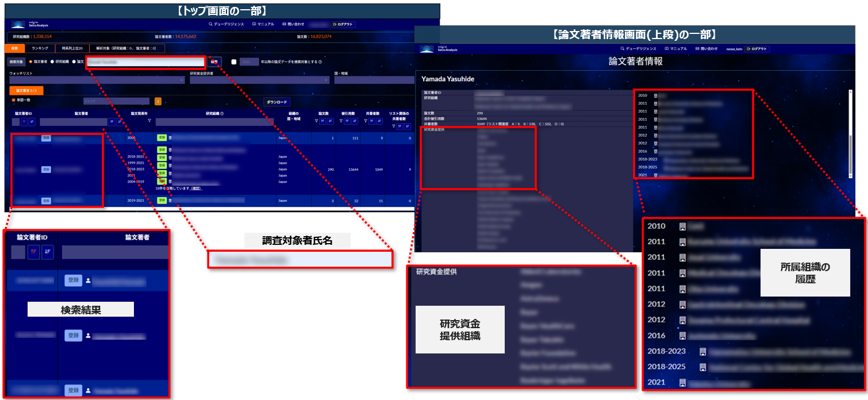Switch to the ランキング tab
This screenshot has width=868, height=400.
pyautogui.click(x=40, y=49)
